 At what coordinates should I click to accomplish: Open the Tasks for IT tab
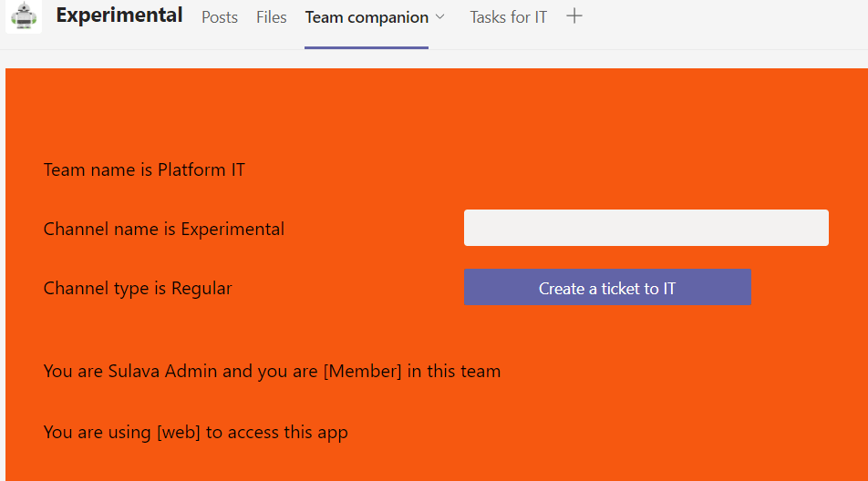(x=508, y=17)
